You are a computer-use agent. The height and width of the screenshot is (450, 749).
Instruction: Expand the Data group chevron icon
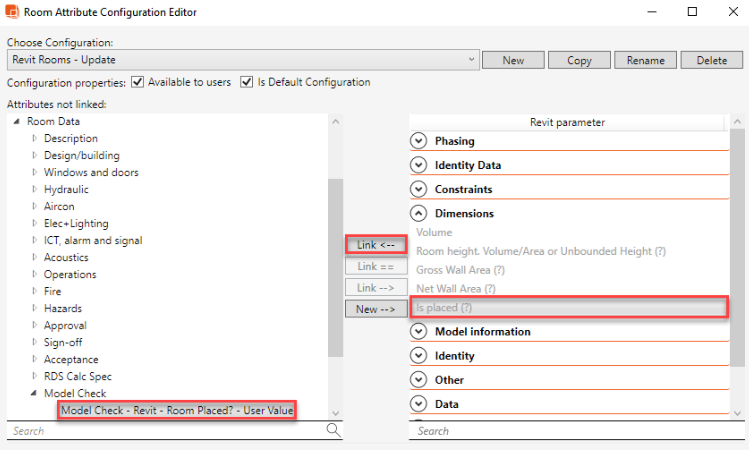419,404
